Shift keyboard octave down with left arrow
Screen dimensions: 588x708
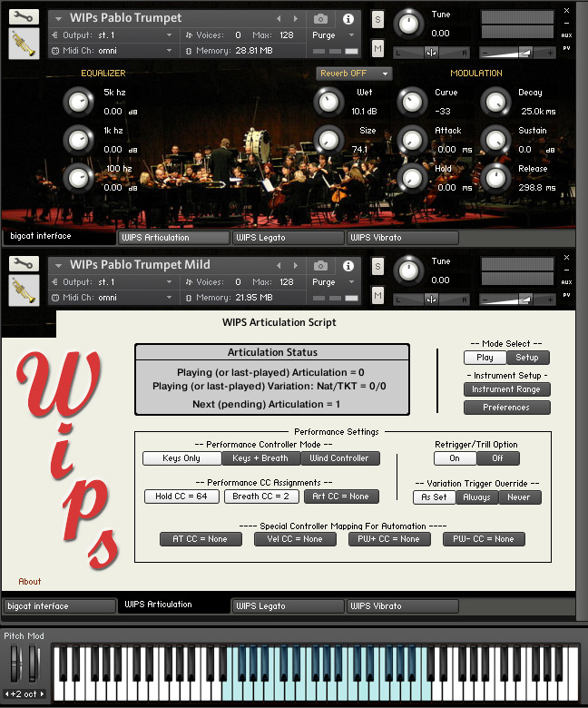pos(6,693)
